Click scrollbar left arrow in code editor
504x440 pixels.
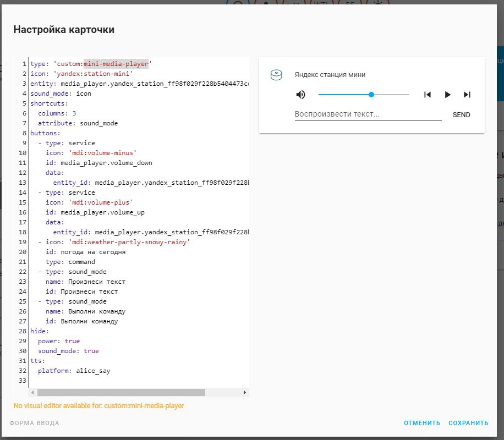pos(32,393)
